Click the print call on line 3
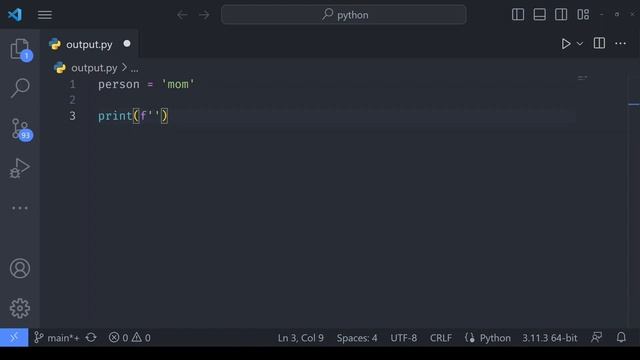Image resolution: width=640 pixels, height=360 pixels. click(x=115, y=116)
